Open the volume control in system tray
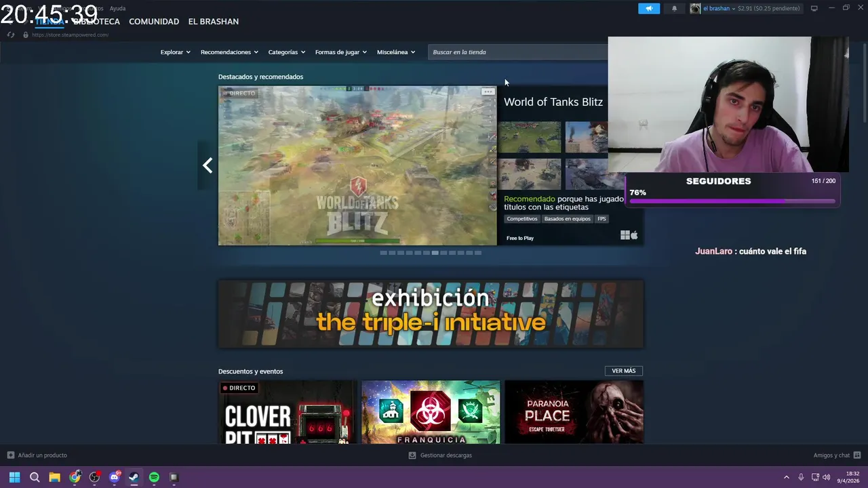Image resolution: width=868 pixels, height=488 pixels. [826, 477]
